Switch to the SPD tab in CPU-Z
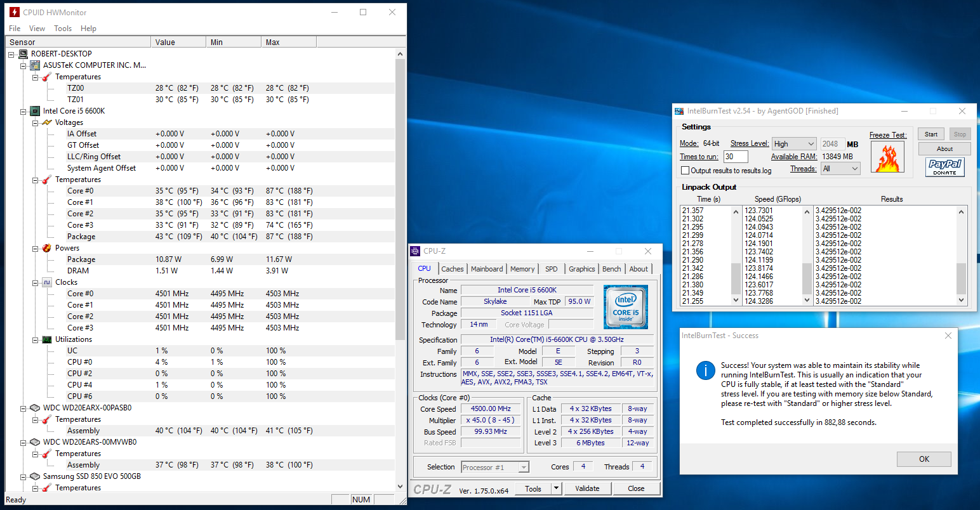The image size is (980, 510). pos(552,269)
